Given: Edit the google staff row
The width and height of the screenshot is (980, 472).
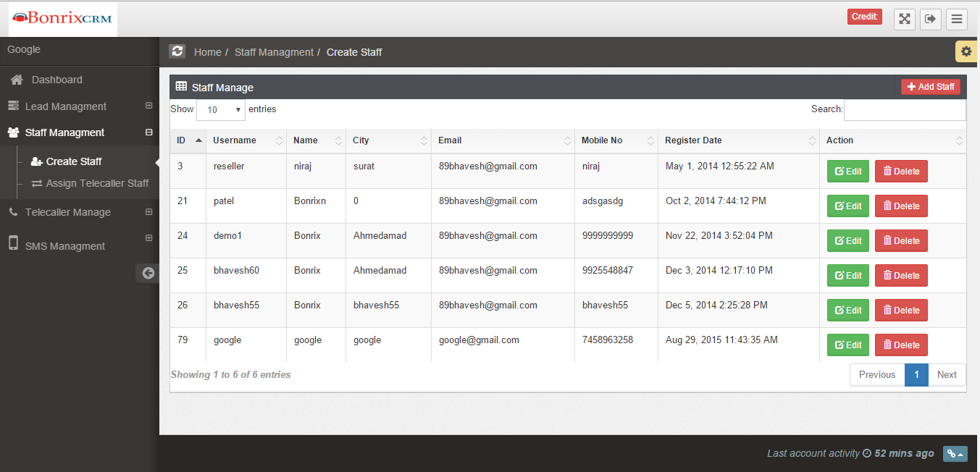Looking at the screenshot, I should (848, 345).
